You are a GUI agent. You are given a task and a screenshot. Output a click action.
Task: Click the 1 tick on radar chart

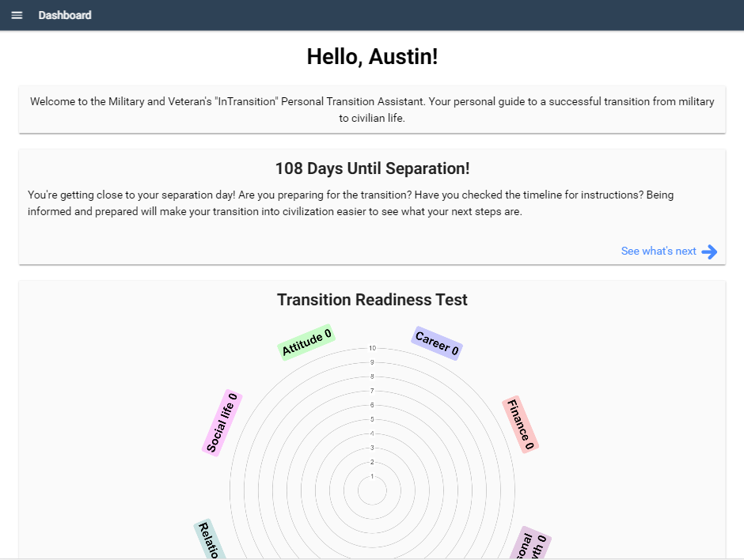[x=372, y=476]
